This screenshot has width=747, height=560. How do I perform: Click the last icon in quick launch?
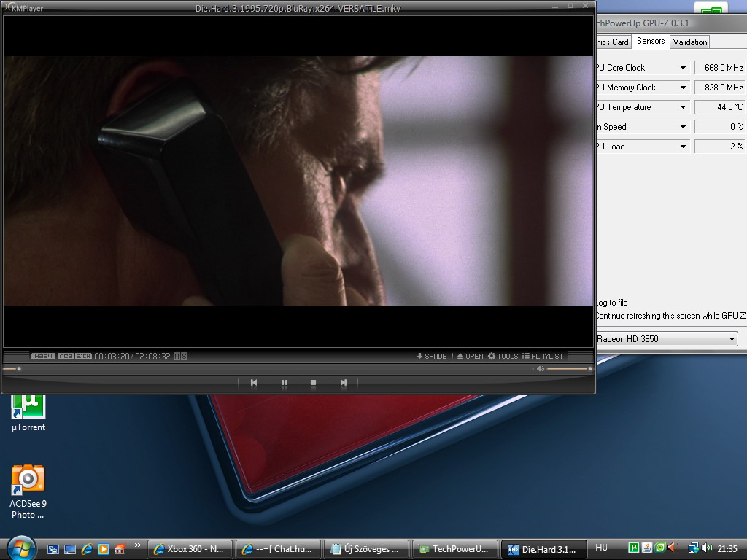click(120, 549)
